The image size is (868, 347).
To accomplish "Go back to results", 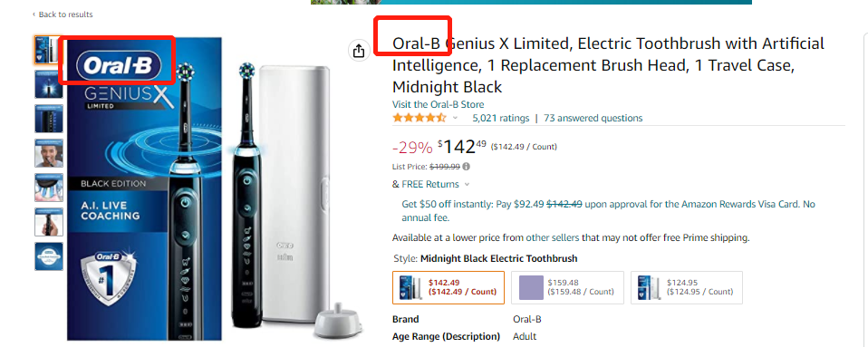I will pos(63,14).
